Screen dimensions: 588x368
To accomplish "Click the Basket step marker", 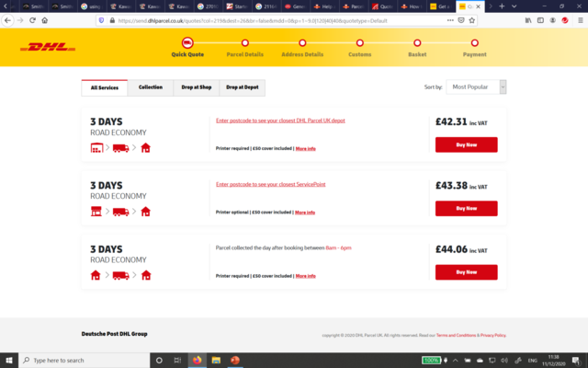I will (417, 43).
